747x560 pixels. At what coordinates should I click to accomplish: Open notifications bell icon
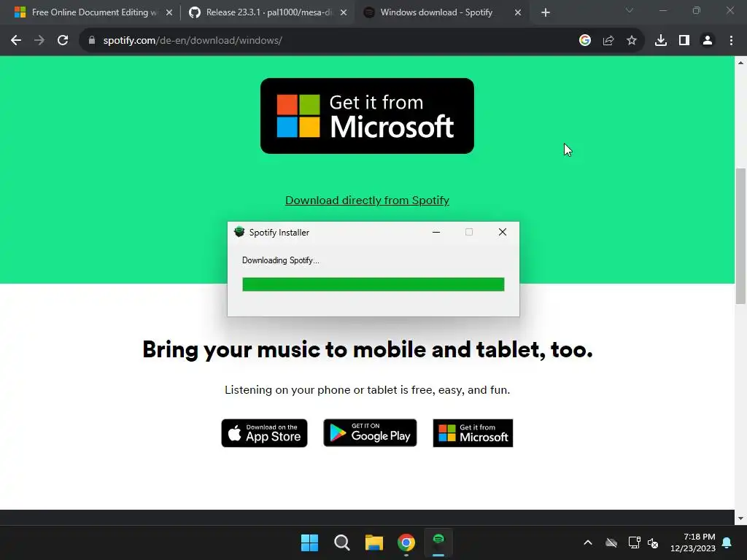coord(727,542)
